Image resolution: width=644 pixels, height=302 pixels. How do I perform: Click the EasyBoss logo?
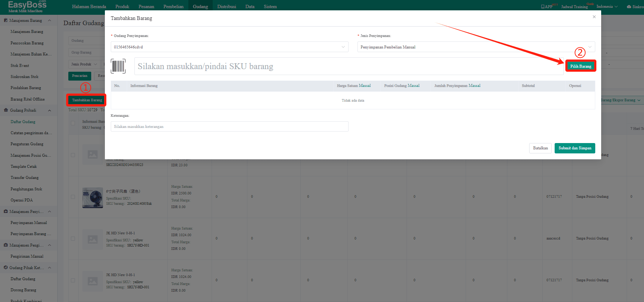click(x=27, y=6)
